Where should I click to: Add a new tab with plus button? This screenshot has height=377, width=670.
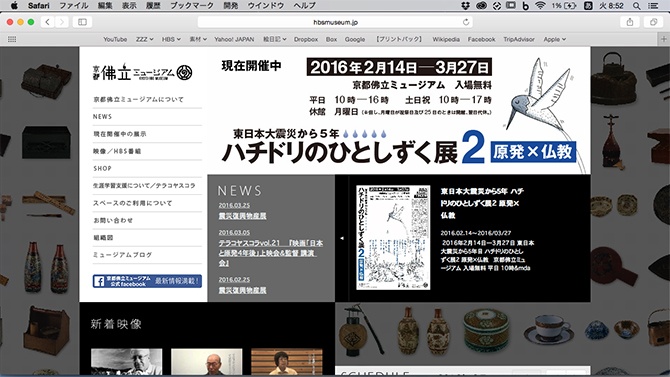tap(664, 39)
